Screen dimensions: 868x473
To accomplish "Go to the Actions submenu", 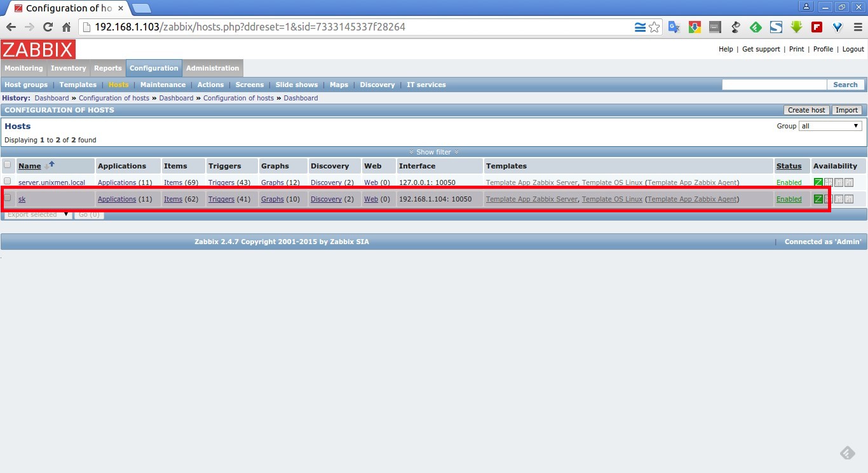I will click(x=210, y=85).
